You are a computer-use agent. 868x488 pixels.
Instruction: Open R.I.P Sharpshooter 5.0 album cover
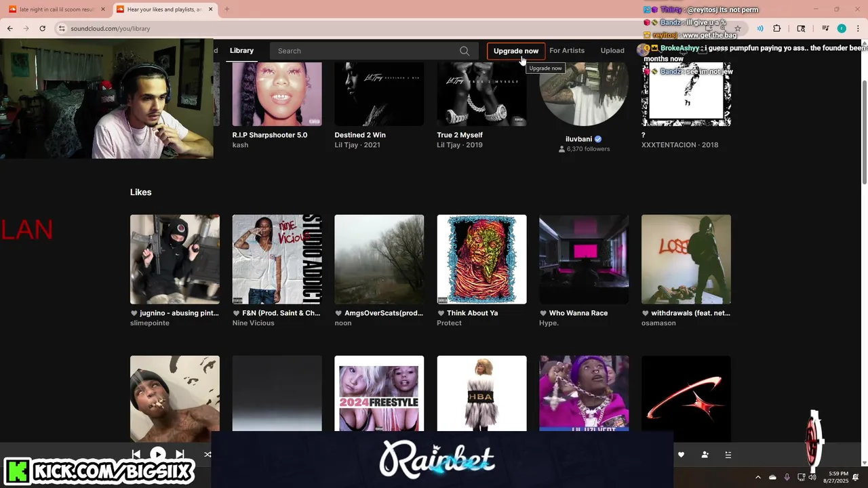click(x=277, y=94)
